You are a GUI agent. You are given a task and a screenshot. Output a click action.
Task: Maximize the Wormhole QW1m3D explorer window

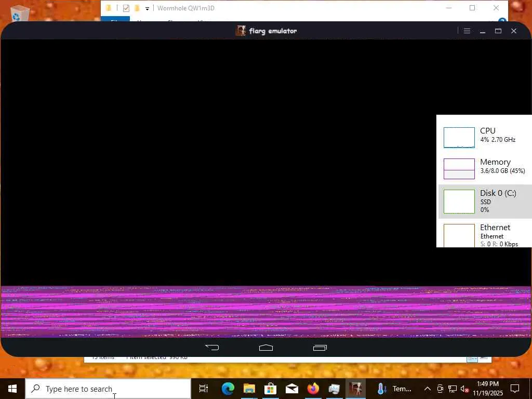pyautogui.click(x=472, y=8)
